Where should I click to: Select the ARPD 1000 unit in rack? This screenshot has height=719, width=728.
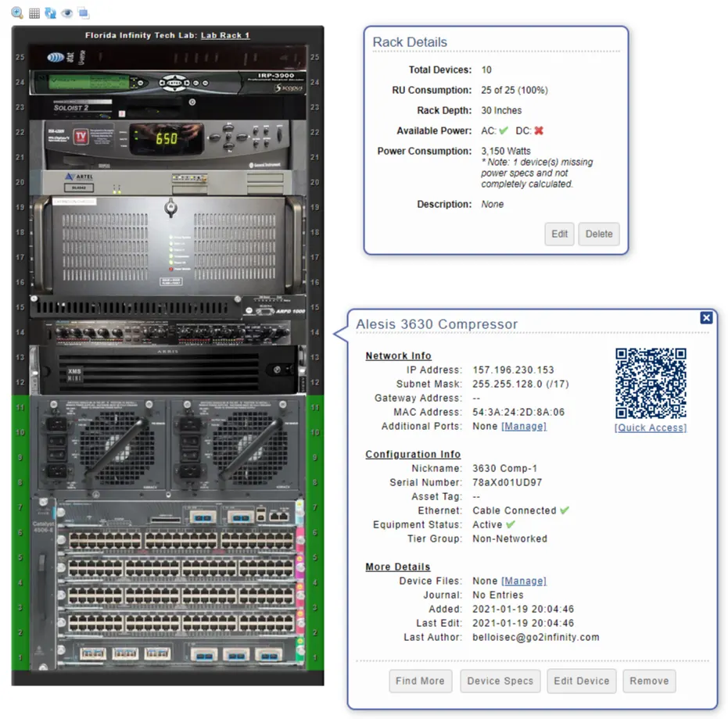tap(167, 307)
